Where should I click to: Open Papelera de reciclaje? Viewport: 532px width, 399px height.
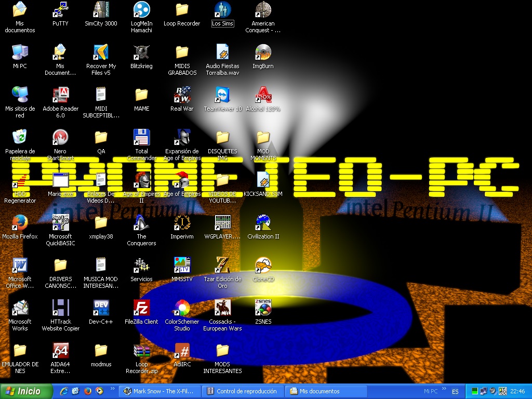20,145
